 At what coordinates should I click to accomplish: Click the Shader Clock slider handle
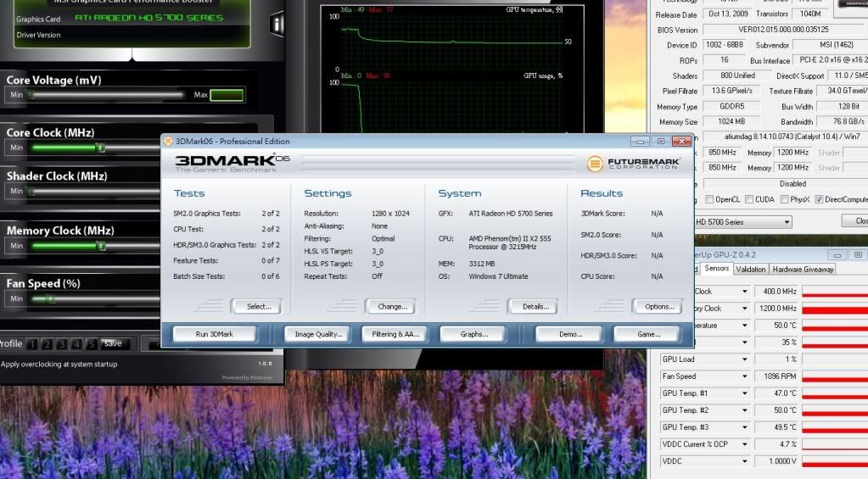point(31,192)
